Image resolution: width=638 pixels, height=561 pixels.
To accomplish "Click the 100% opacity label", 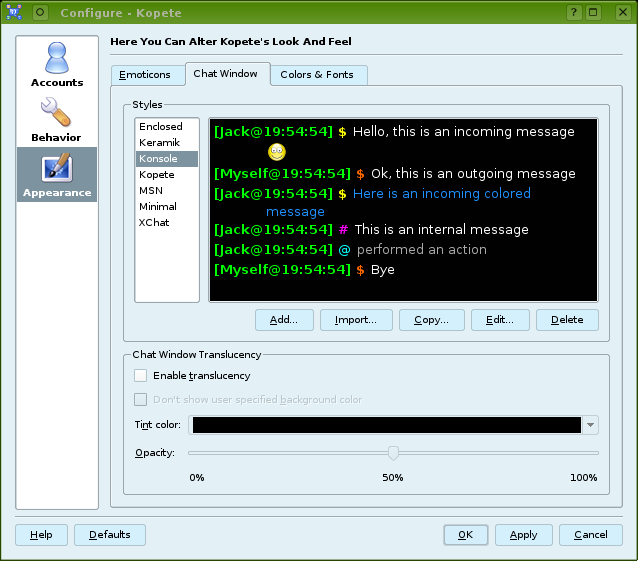I will pos(583,478).
